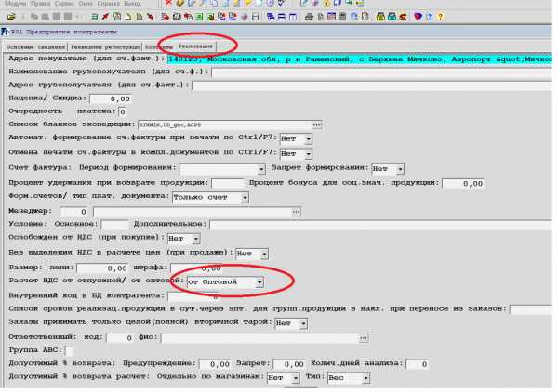558x392 pixels.
Task: Open the 'от Оптовой' НДС calculation dropdown
Action: click(259, 281)
